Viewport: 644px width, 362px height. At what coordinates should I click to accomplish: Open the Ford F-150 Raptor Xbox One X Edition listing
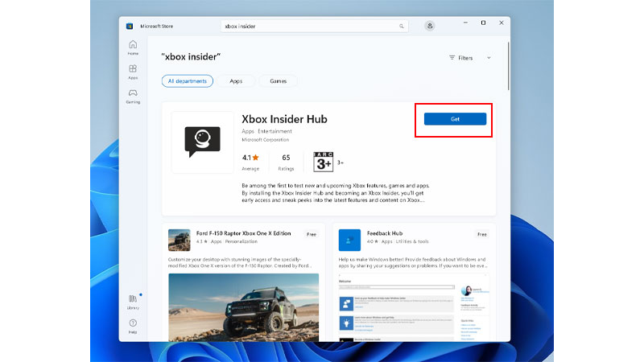[244, 233]
